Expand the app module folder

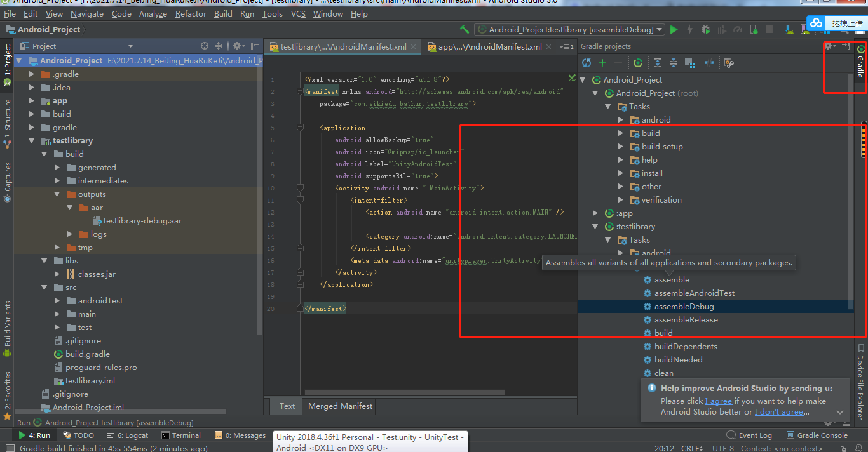pyautogui.click(x=32, y=101)
